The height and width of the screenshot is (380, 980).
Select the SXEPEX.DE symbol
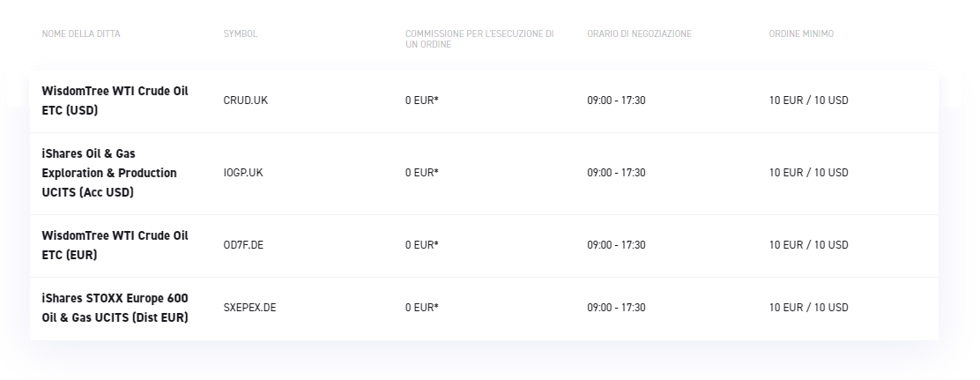pos(249,308)
